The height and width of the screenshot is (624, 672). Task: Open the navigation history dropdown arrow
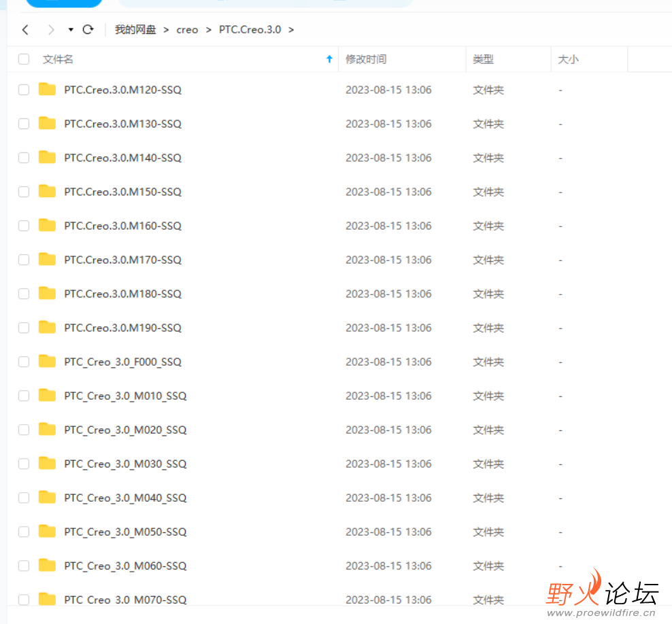click(71, 29)
